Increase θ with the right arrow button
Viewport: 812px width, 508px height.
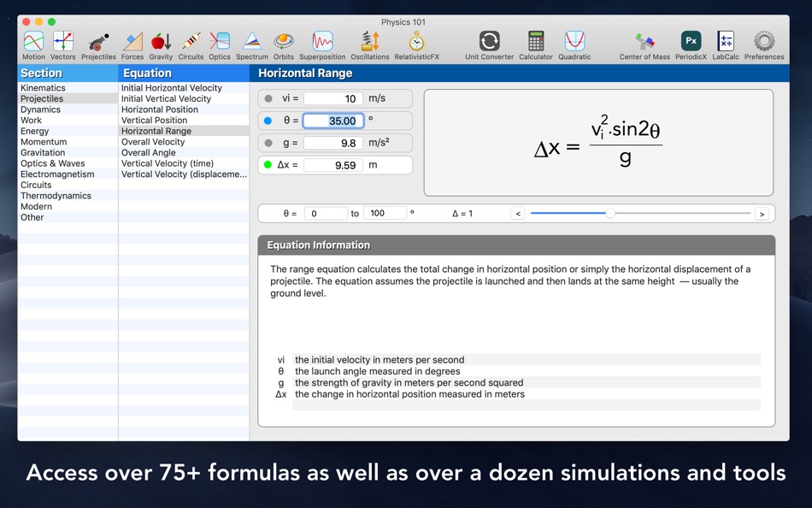(x=762, y=214)
